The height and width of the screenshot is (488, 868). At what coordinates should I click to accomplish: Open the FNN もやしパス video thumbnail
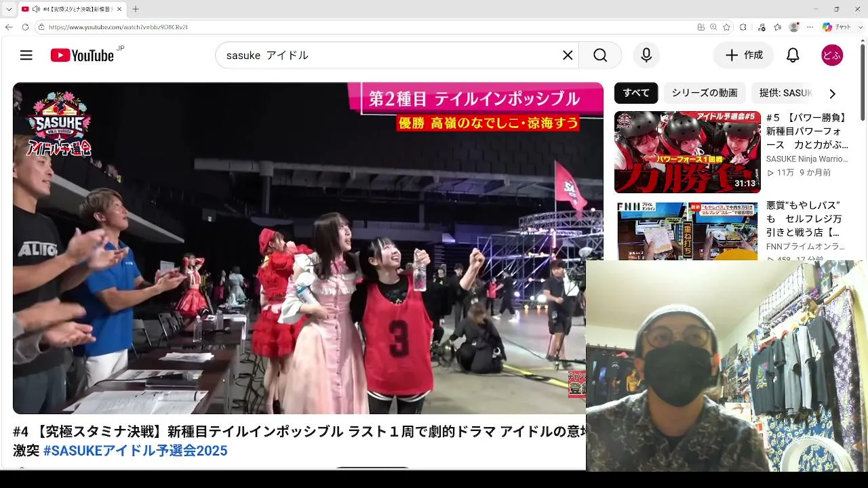point(688,230)
